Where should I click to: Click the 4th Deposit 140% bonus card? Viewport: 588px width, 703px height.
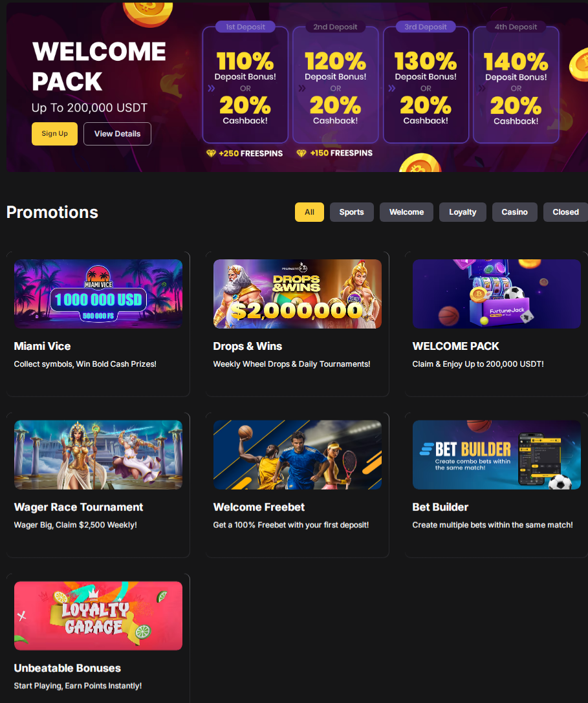point(516,85)
